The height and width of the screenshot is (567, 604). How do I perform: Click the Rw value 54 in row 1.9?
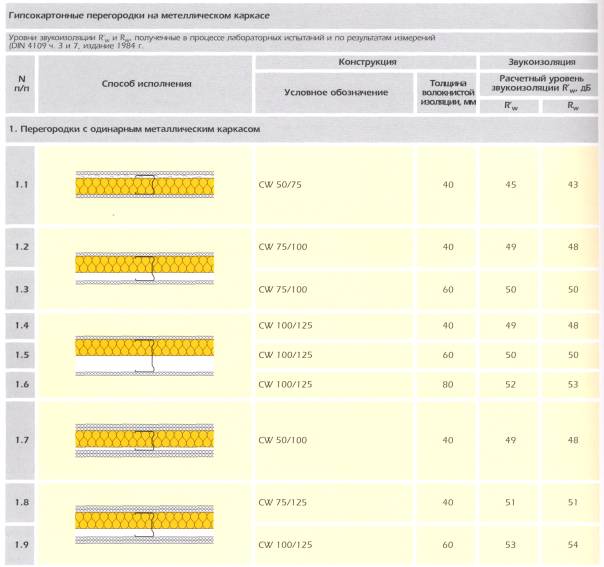[x=572, y=546]
